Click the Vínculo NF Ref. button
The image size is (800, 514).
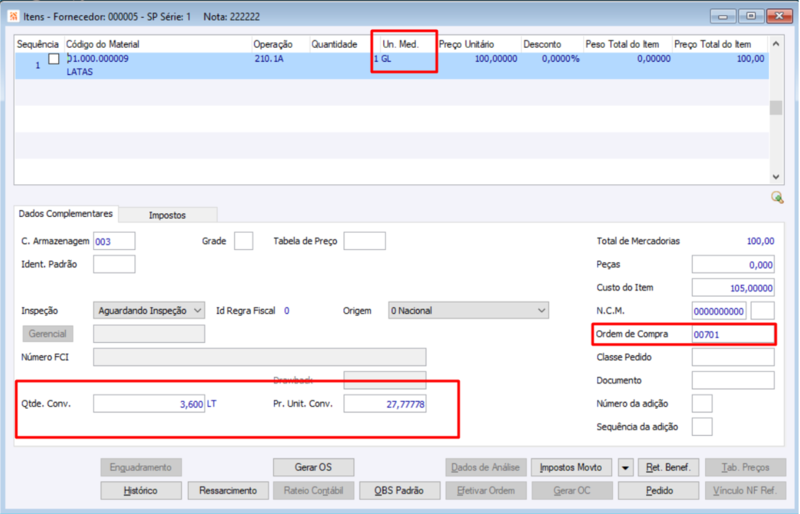pos(745,491)
